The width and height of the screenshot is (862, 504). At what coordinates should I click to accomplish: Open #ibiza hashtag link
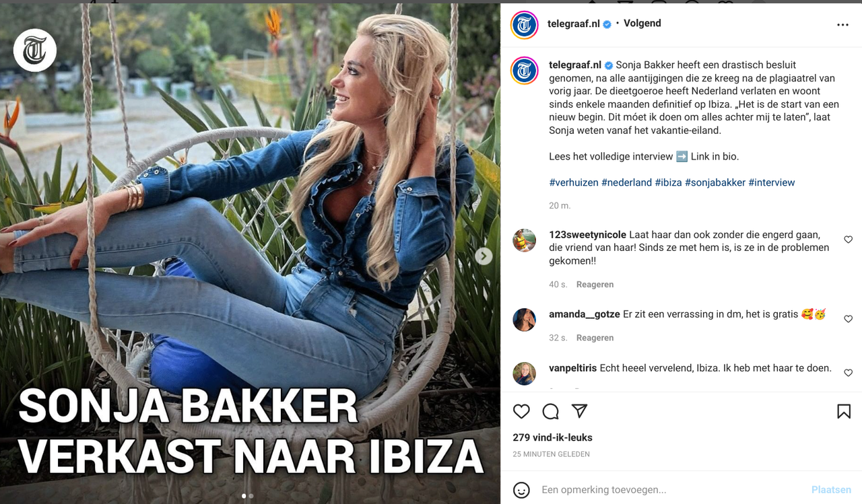668,182
